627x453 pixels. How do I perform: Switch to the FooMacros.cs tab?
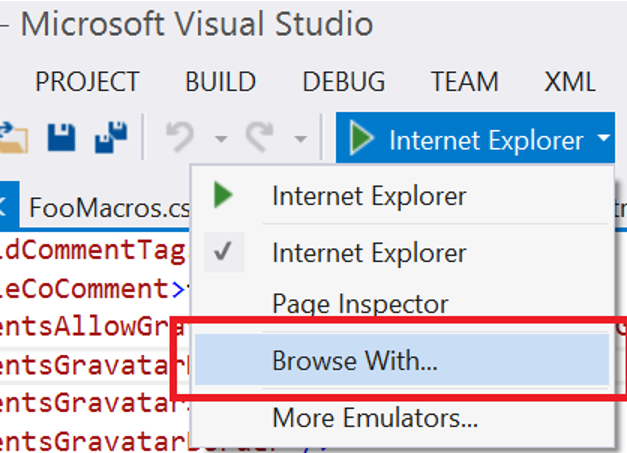click(110, 208)
